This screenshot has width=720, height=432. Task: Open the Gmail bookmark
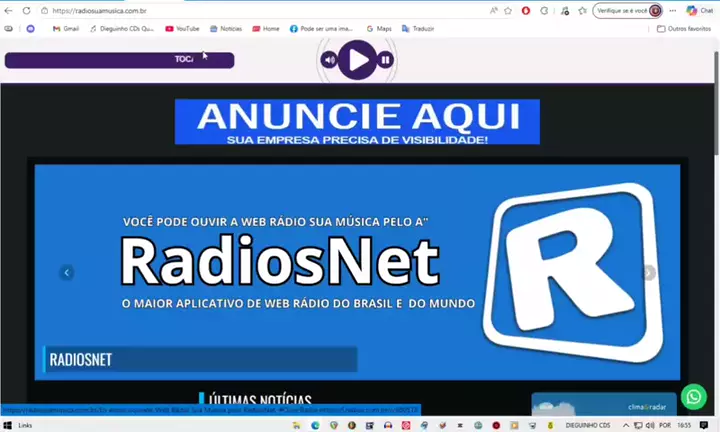66,28
